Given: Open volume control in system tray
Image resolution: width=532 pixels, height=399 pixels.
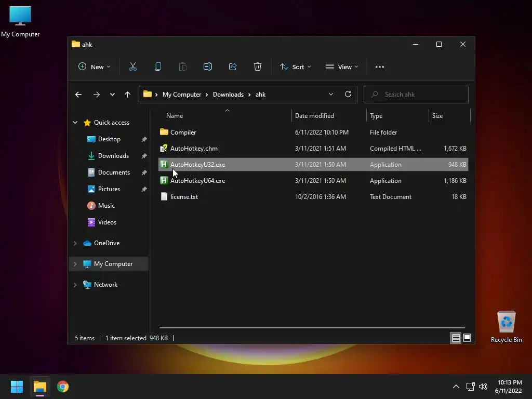Looking at the screenshot, I should [483, 387].
